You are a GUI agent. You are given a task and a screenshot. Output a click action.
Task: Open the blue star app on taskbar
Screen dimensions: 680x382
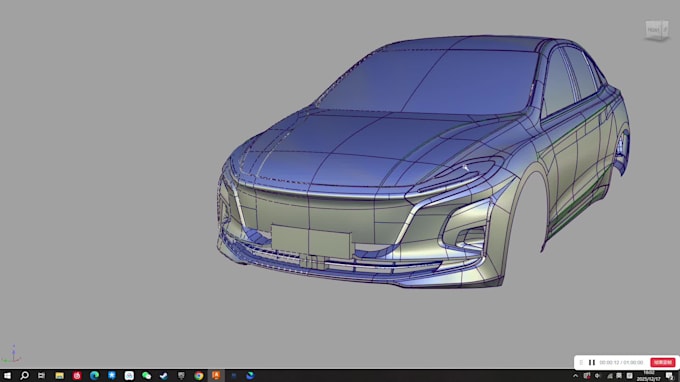[x=111, y=375]
